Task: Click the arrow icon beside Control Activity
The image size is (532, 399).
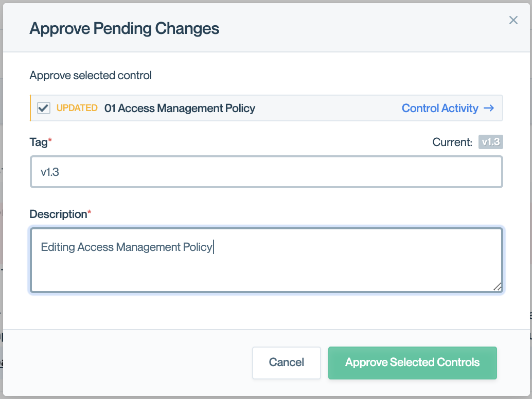Action: click(x=489, y=108)
